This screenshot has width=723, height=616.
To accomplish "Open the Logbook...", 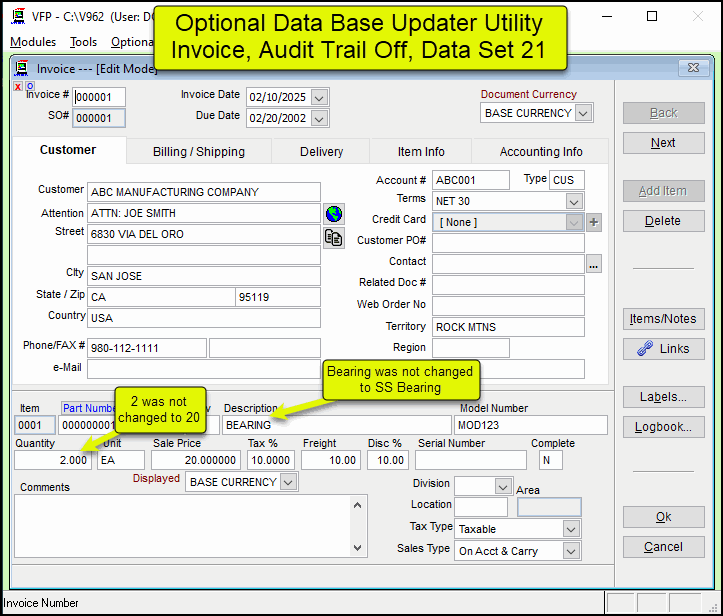I will [664, 427].
